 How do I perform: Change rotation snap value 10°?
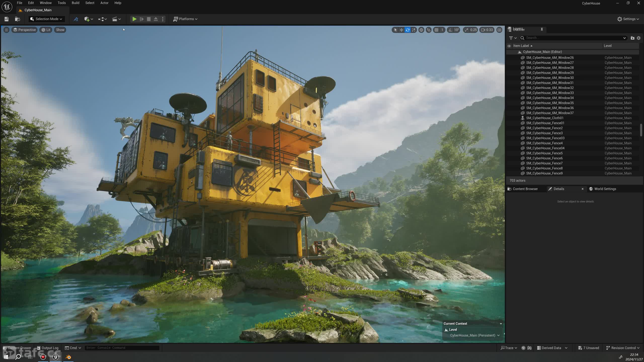point(457,30)
